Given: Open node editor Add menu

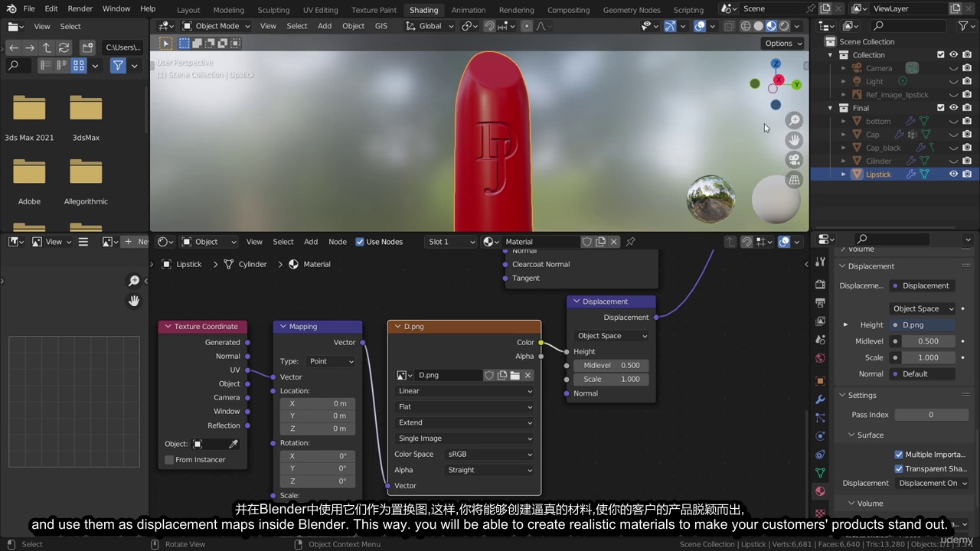Looking at the screenshot, I should point(311,242).
